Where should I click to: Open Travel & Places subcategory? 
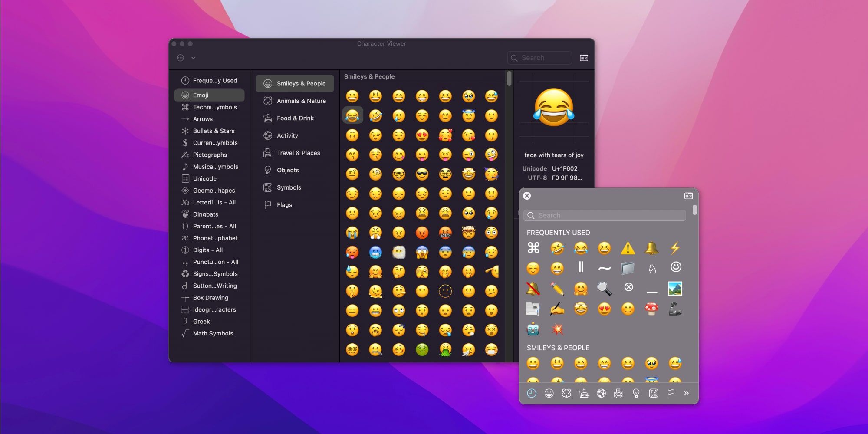295,153
